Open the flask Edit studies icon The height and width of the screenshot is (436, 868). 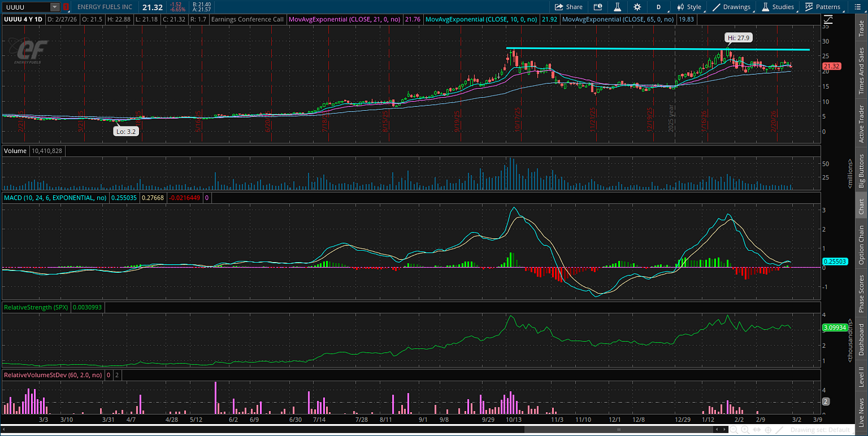pos(618,7)
